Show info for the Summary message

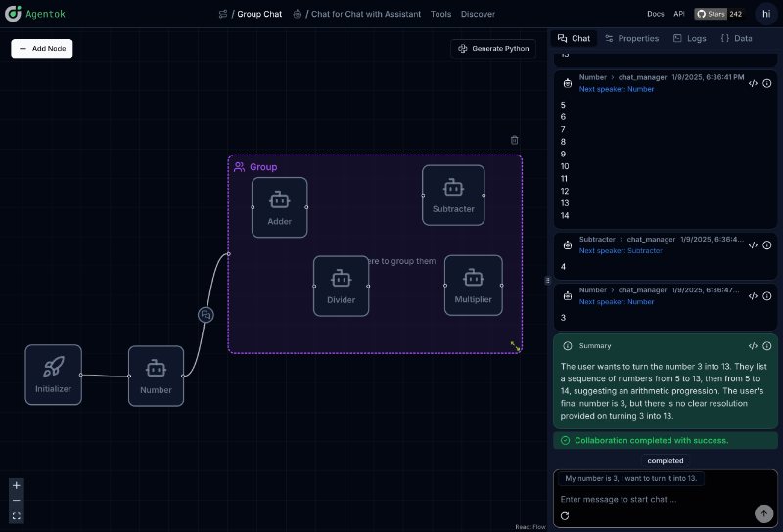[x=767, y=346]
